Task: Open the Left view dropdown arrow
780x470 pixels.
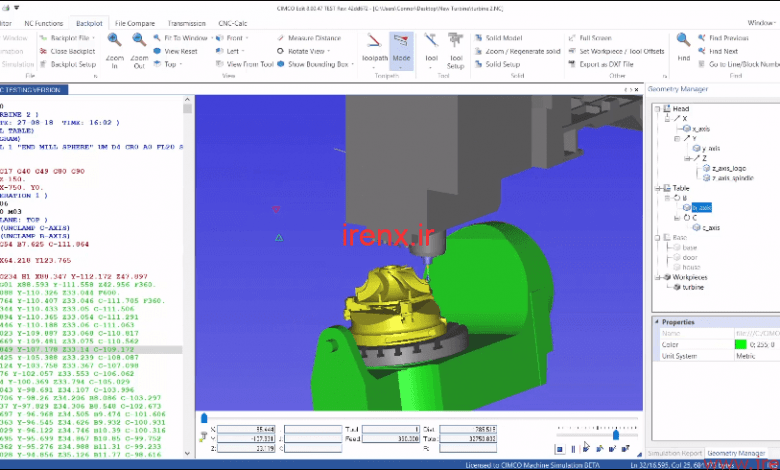Action: click(x=243, y=51)
